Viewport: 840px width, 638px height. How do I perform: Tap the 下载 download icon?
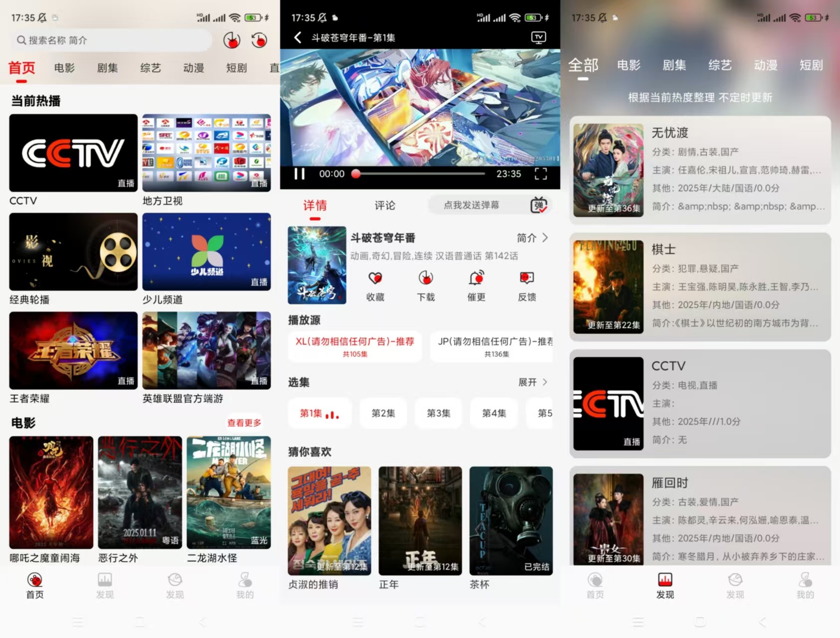point(426,278)
